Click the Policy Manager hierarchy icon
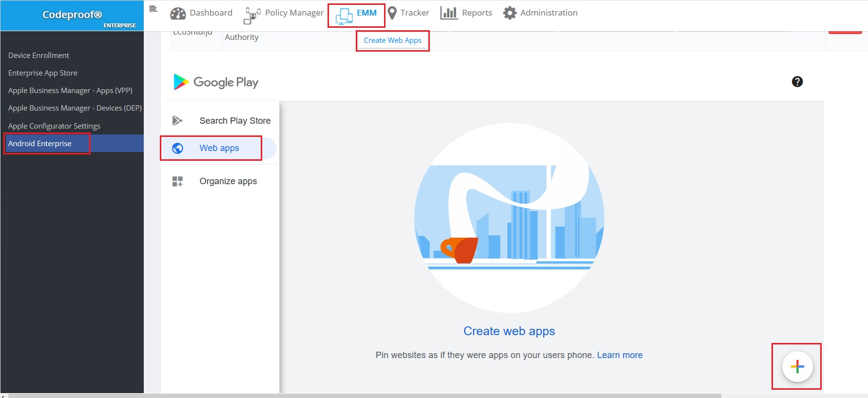This screenshot has height=398, width=868. point(252,16)
